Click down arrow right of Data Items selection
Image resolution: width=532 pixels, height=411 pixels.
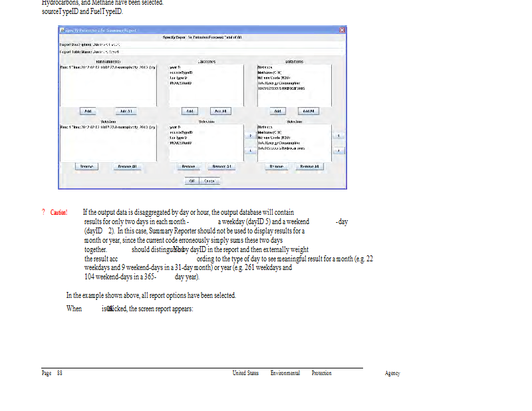339,151
